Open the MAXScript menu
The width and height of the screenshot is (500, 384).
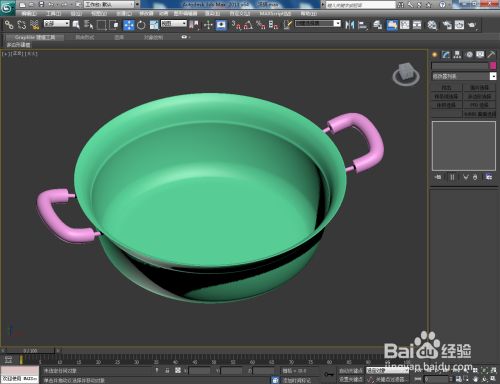[x=275, y=14]
